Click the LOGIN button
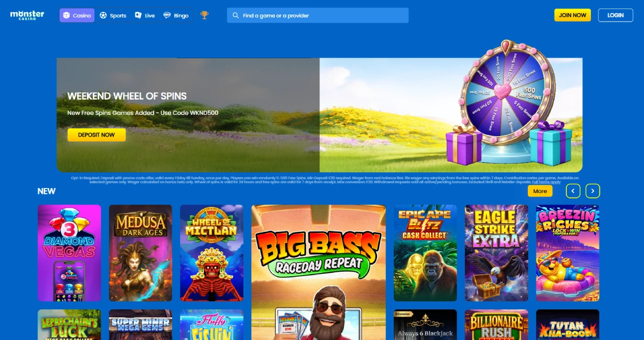The width and height of the screenshot is (644, 340). pos(615,15)
